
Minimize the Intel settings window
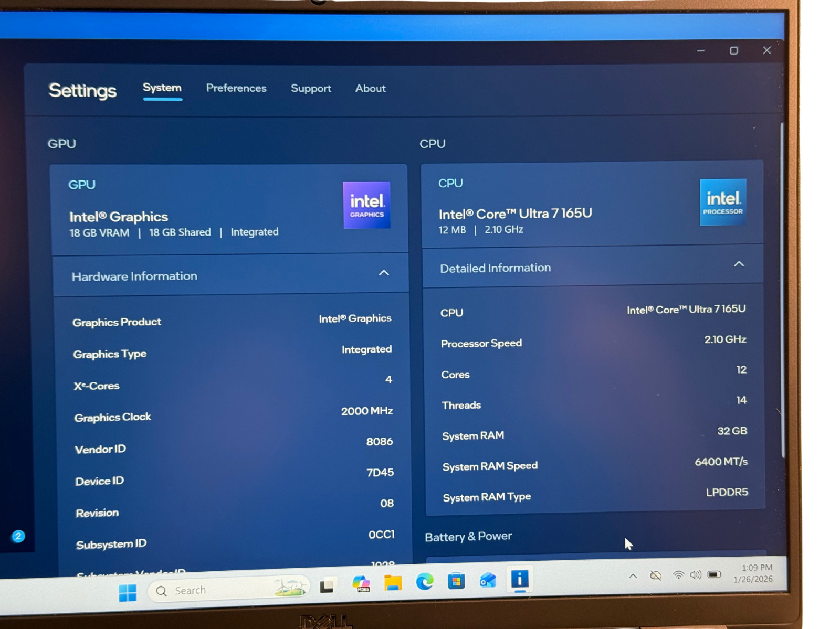point(700,51)
